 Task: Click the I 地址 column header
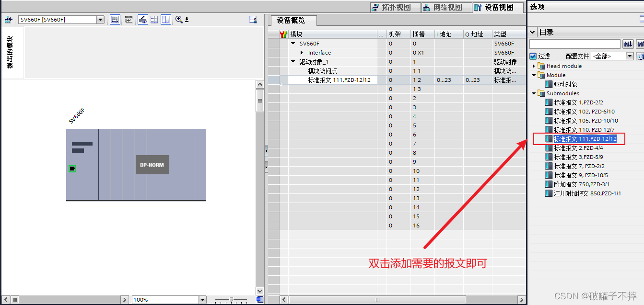pyautogui.click(x=449, y=34)
